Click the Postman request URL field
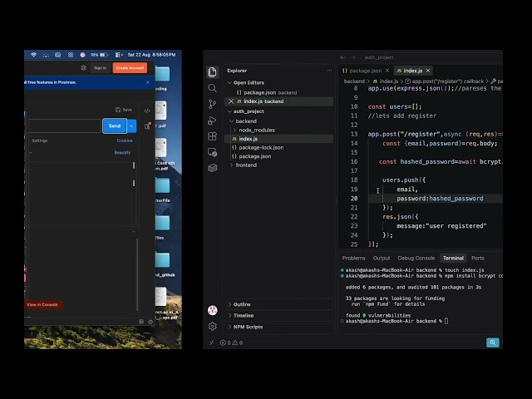 point(65,126)
